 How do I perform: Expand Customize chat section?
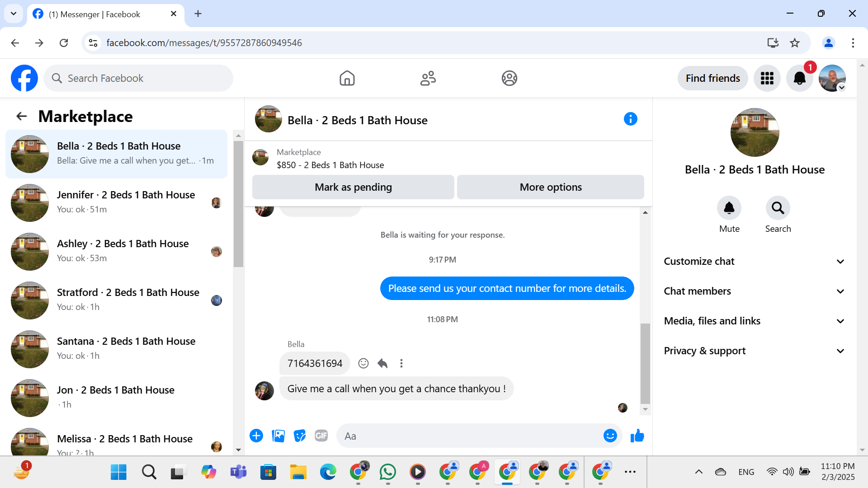click(x=754, y=261)
